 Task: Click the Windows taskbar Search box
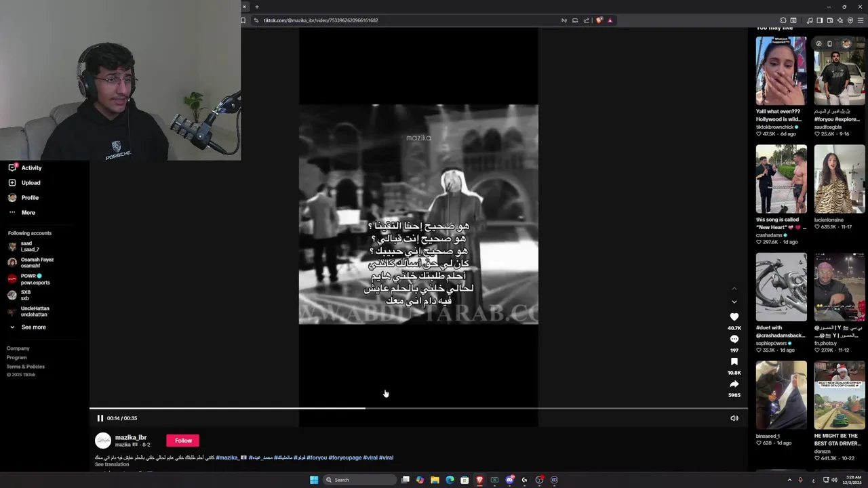coord(359,480)
